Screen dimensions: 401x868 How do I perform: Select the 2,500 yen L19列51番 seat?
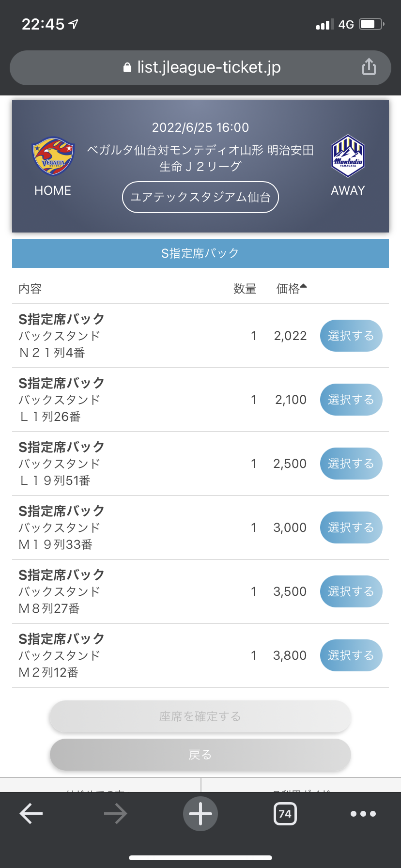tap(351, 464)
